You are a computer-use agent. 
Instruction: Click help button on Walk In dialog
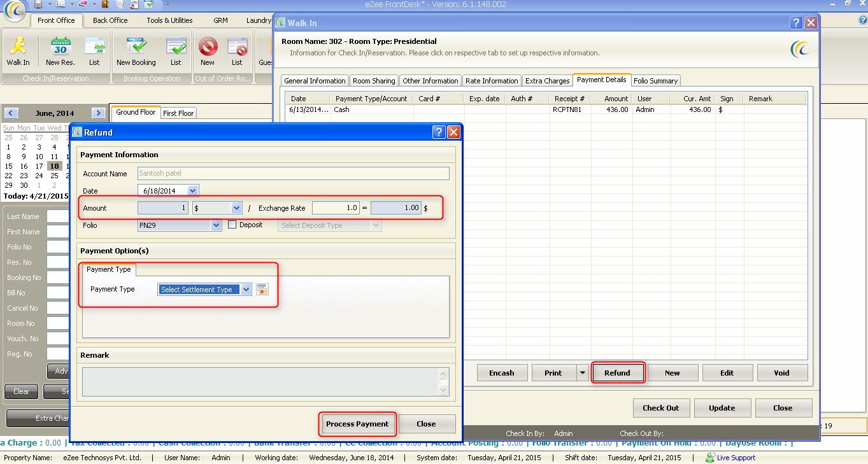(796, 22)
